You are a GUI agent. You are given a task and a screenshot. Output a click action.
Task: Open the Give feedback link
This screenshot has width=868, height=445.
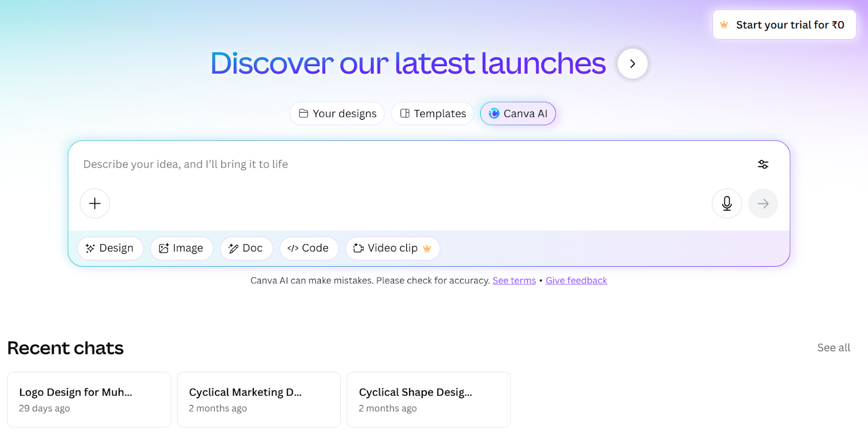(576, 280)
